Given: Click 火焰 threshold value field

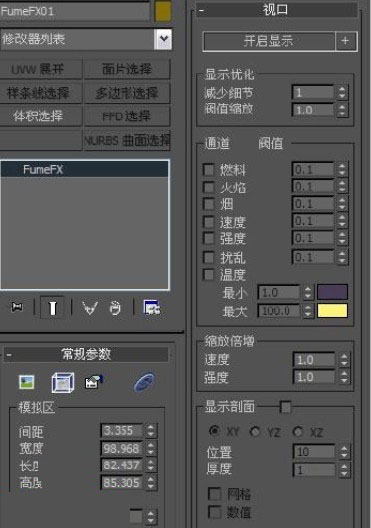Looking at the screenshot, I should tap(313, 186).
